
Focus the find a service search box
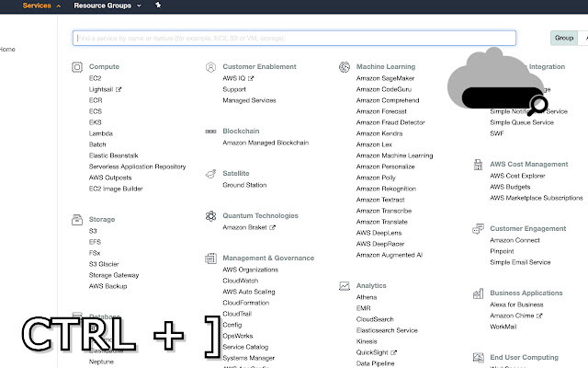(x=294, y=39)
